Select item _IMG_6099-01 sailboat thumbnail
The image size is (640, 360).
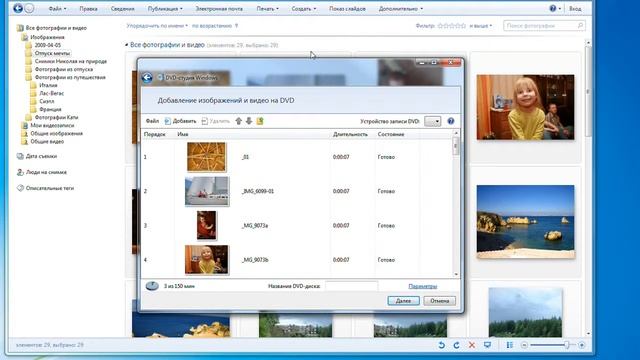(x=207, y=191)
